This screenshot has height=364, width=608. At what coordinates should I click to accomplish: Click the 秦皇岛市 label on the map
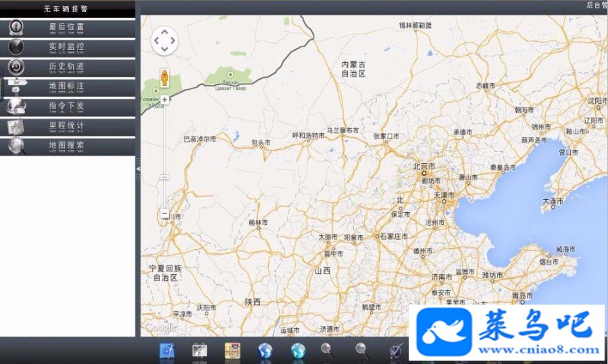503,167
